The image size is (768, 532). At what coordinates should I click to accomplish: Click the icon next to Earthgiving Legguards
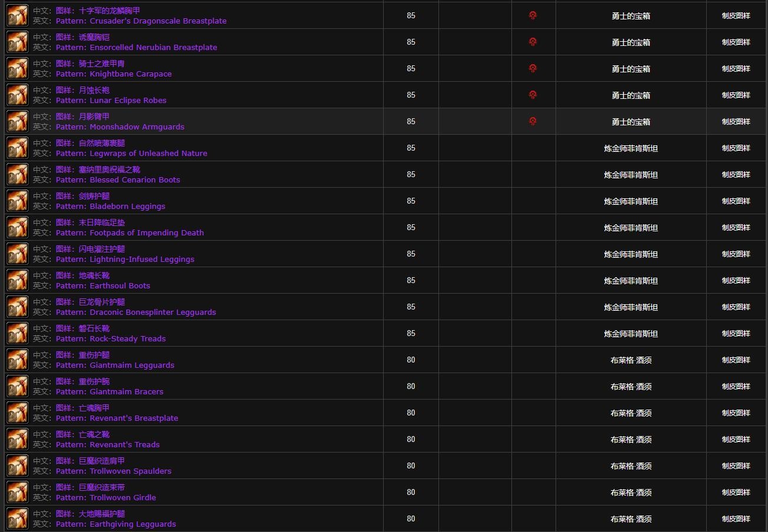tap(18, 519)
